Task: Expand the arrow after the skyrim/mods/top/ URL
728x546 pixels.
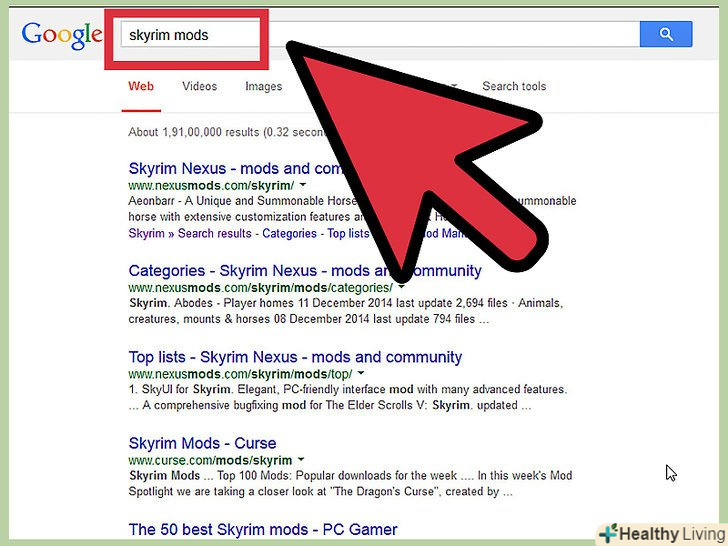Action: point(360,374)
